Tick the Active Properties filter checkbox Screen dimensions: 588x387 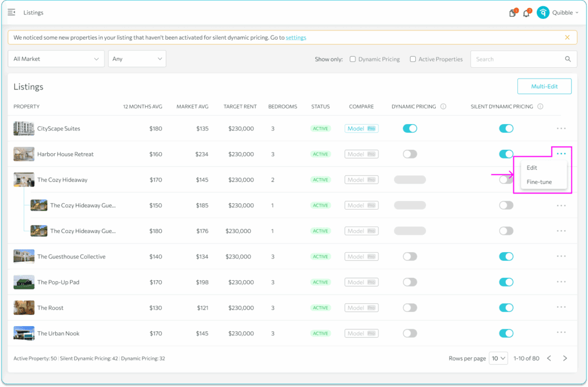(x=412, y=59)
